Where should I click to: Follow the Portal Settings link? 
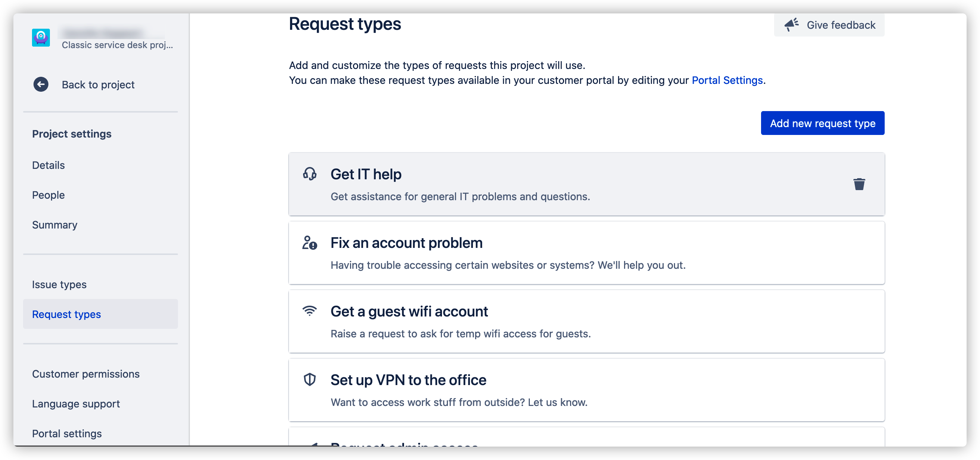[727, 81]
